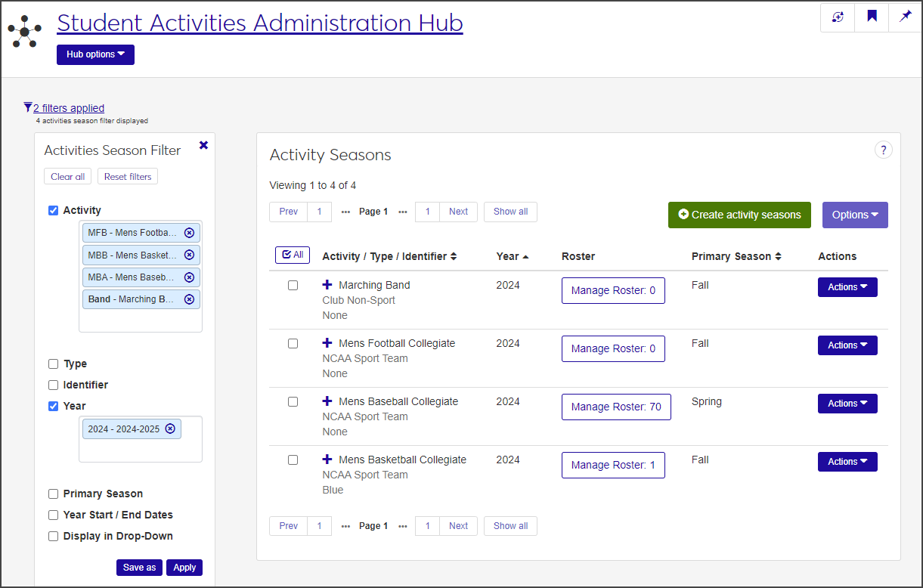Enable the Primary Season filter checkbox

[54, 494]
